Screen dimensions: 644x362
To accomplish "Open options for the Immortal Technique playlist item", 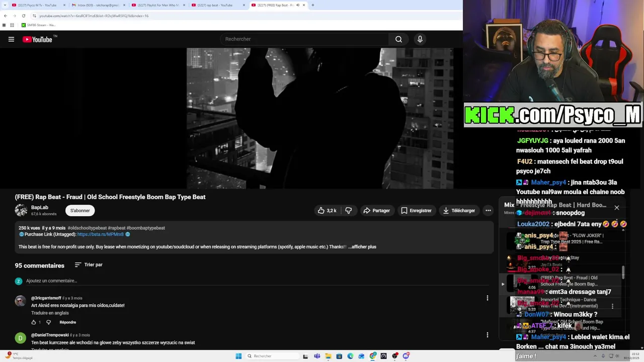I will 612,306.
